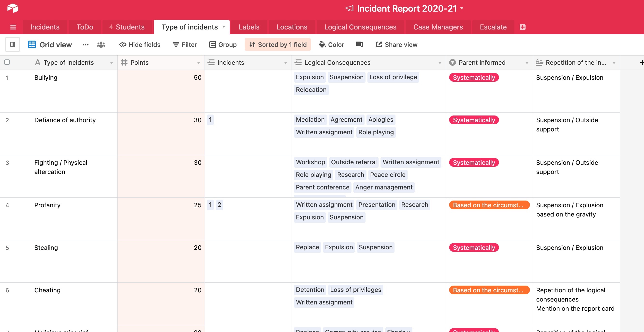The height and width of the screenshot is (332, 644).
Task: Click Type of Incidents text field icon
Action: (37, 62)
